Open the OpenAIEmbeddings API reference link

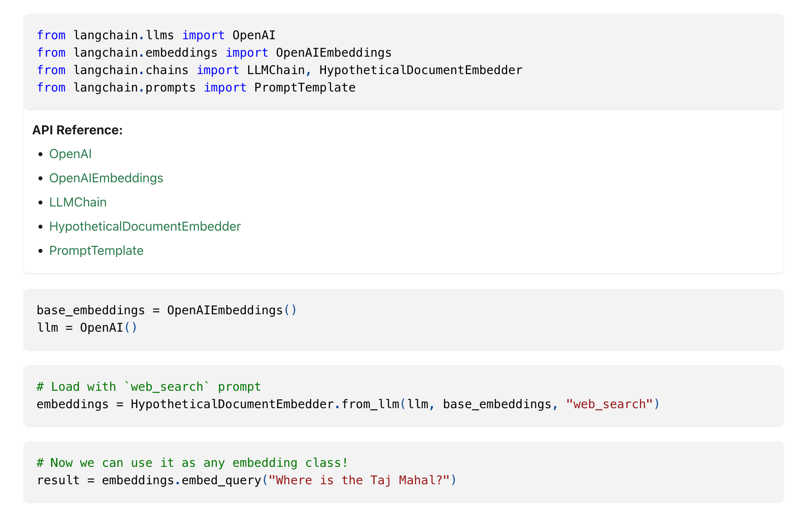(106, 178)
